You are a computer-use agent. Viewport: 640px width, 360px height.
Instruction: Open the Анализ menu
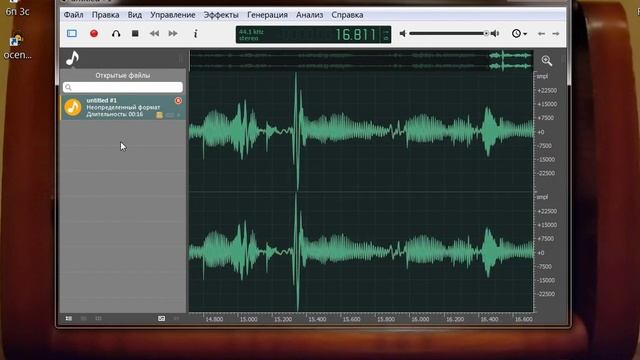coord(309,15)
